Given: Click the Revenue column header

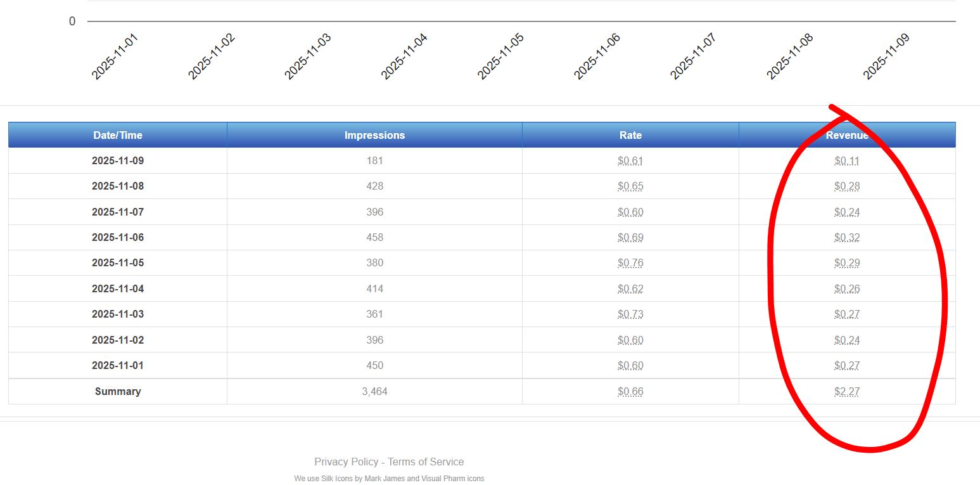Looking at the screenshot, I should pyautogui.click(x=847, y=135).
